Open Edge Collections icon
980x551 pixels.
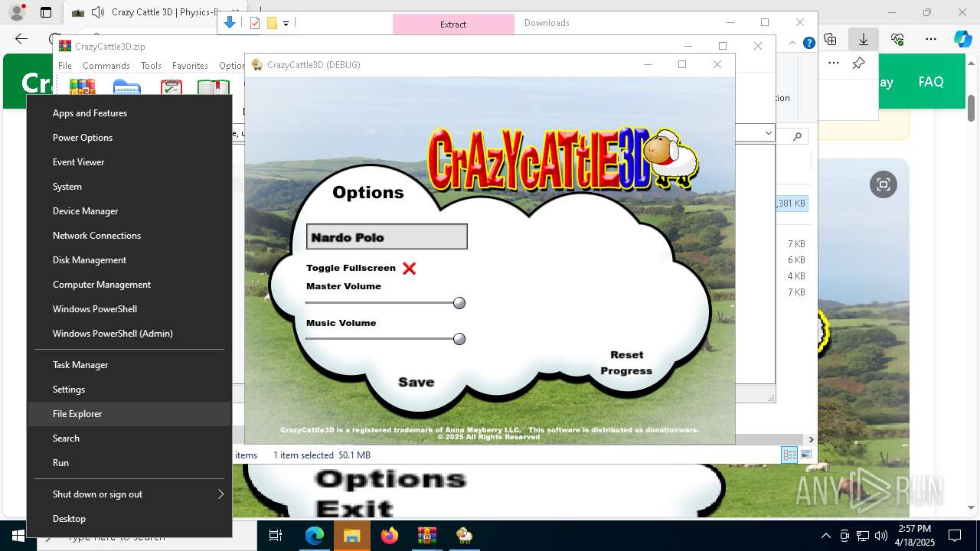[830, 39]
